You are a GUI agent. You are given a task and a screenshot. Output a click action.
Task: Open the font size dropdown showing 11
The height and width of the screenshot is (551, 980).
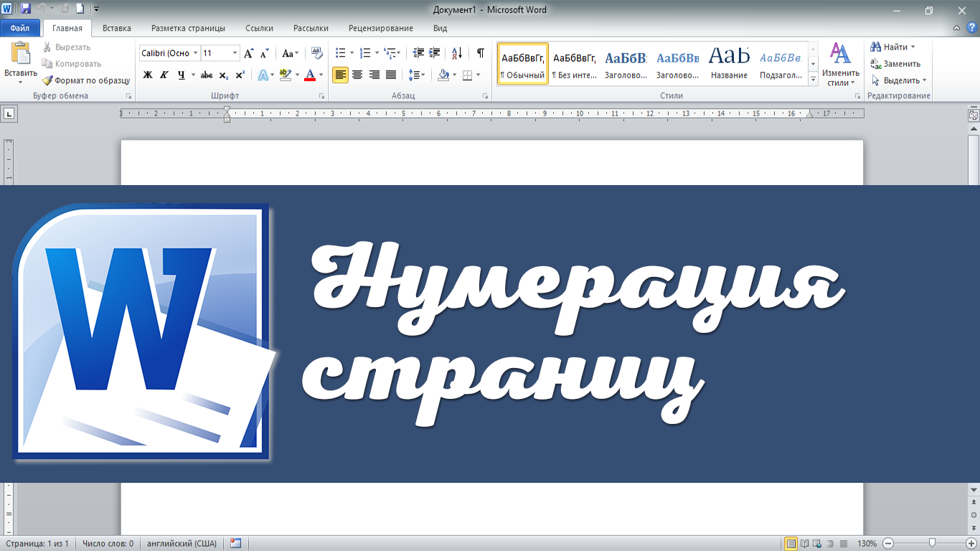click(x=235, y=53)
